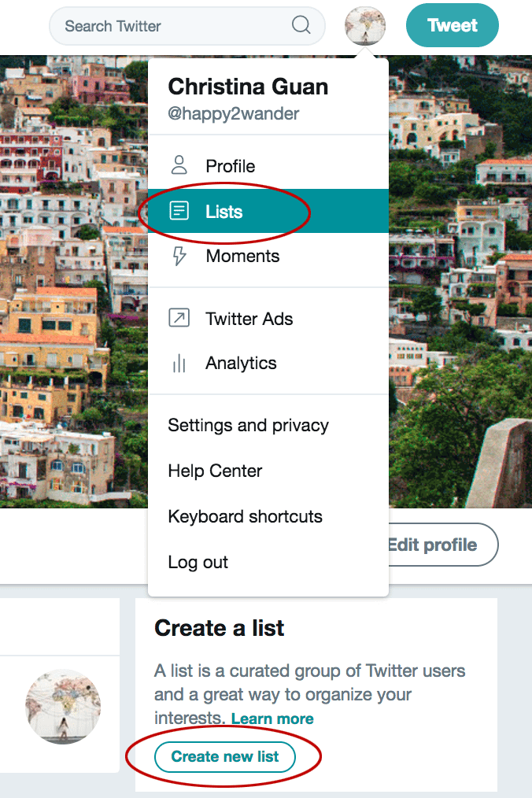Screen dimensions: 532x798
Task: Select Log out
Action: click(198, 563)
